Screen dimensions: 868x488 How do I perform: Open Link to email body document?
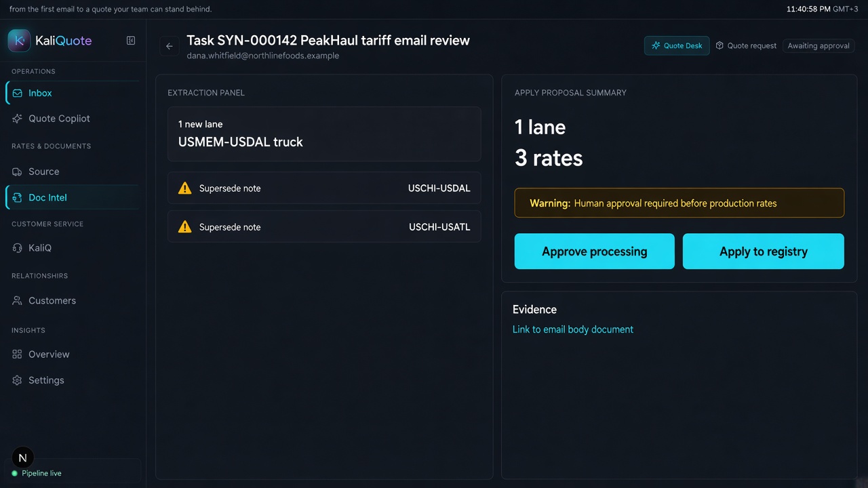(x=573, y=329)
